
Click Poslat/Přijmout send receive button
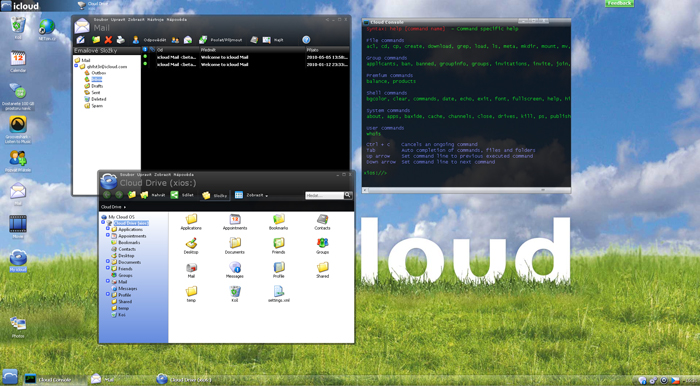(221, 40)
